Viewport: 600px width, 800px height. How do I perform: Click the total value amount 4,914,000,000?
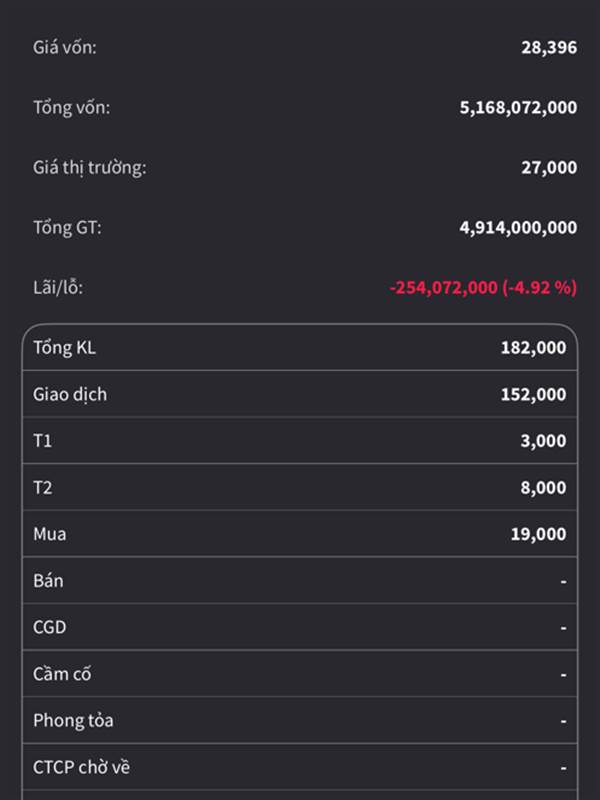click(518, 227)
